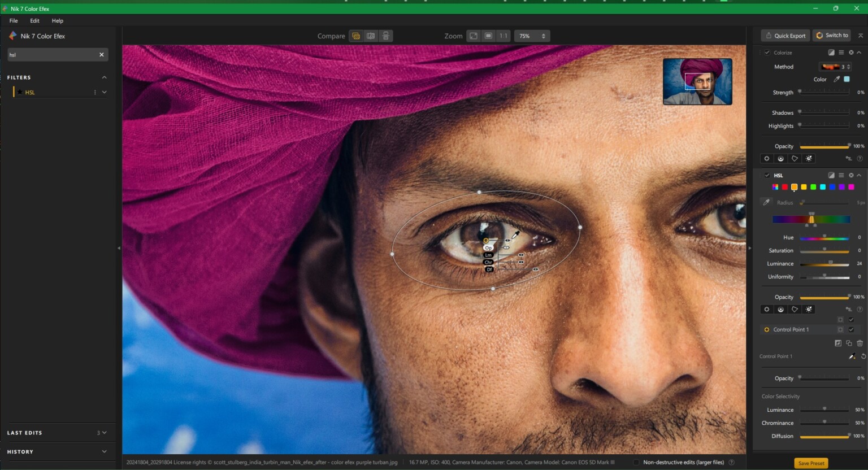Screen dimensions: 868x470
Task: Select the luminosity mask tool
Action: (x=809, y=309)
